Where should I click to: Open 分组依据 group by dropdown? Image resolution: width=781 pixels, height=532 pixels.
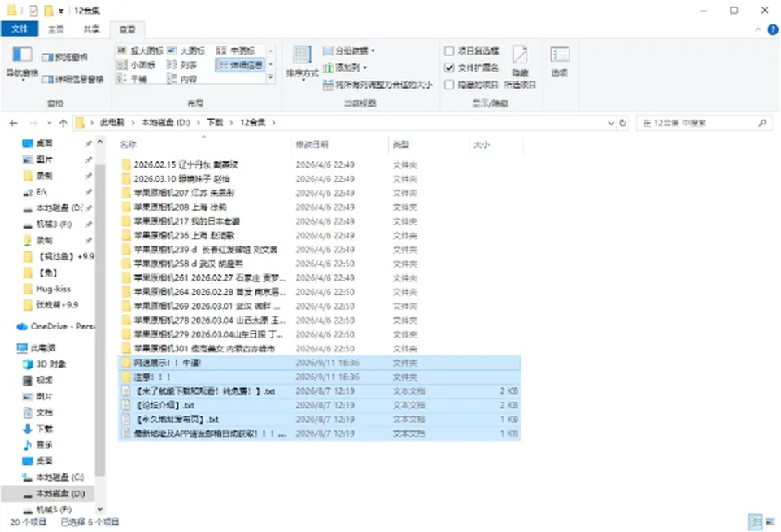[349, 50]
